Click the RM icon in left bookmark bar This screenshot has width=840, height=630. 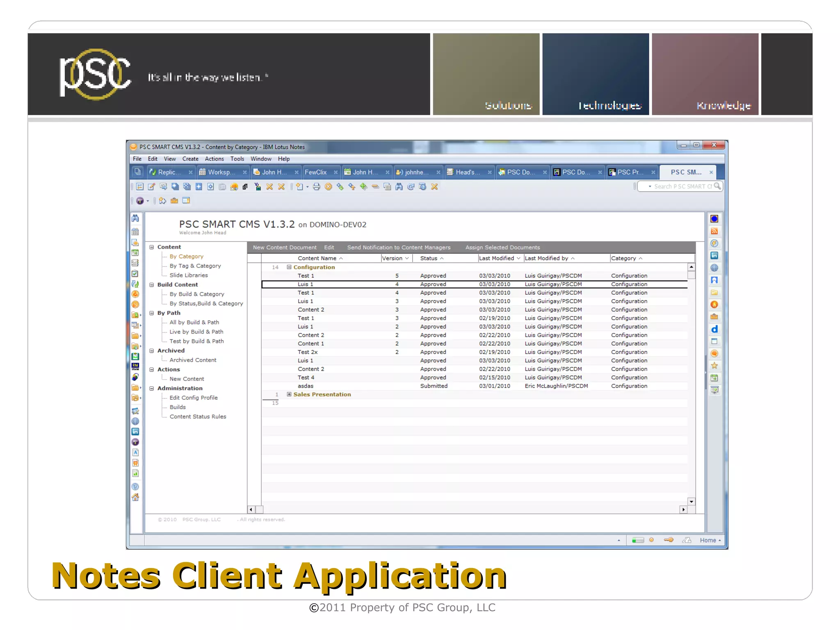point(135,366)
